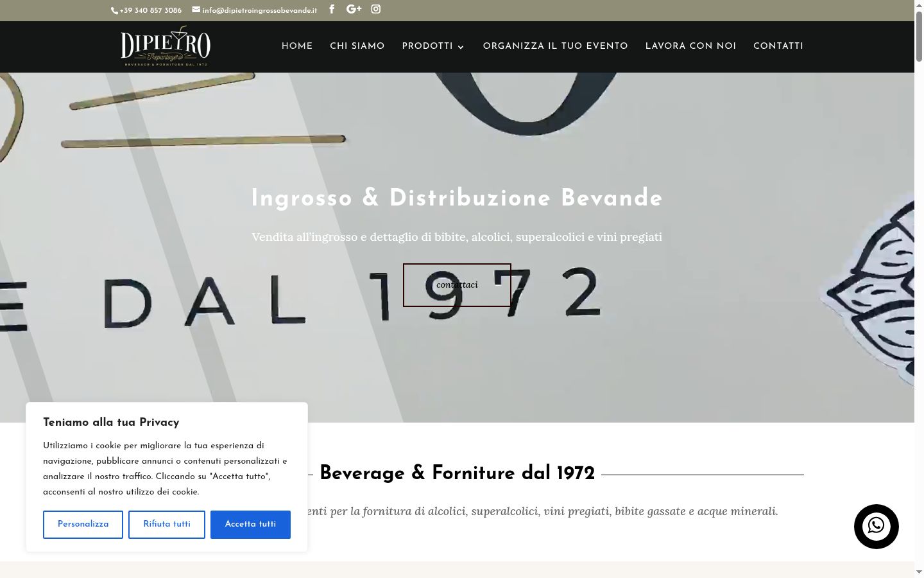Click the contattaci hero button
Image resolution: width=924 pixels, height=578 pixels.
pyautogui.click(x=457, y=285)
